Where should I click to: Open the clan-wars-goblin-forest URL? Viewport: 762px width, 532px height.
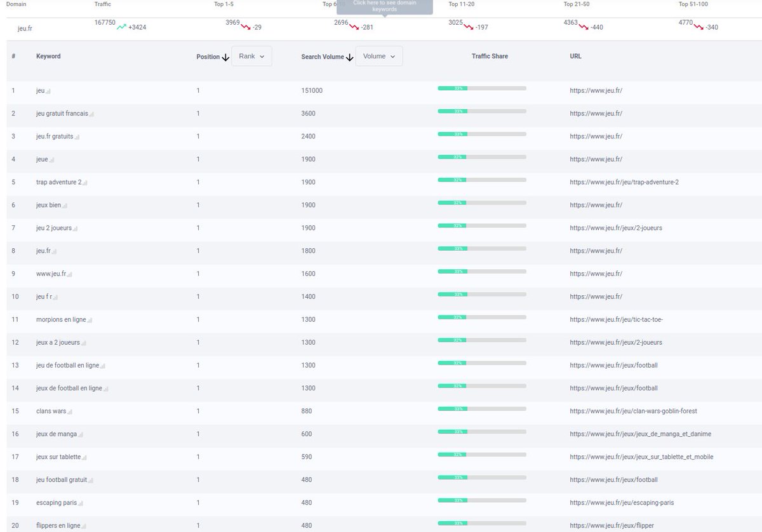[634, 411]
